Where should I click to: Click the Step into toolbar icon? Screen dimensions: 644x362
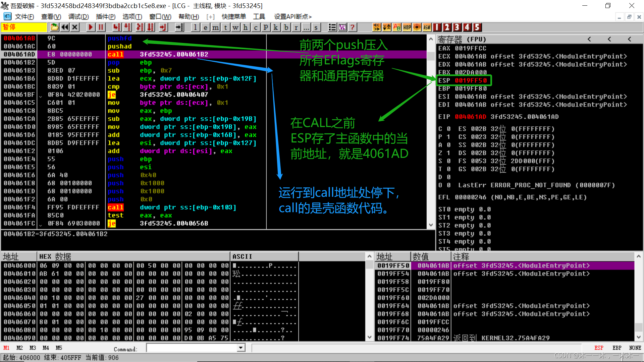pyautogui.click(x=117, y=27)
